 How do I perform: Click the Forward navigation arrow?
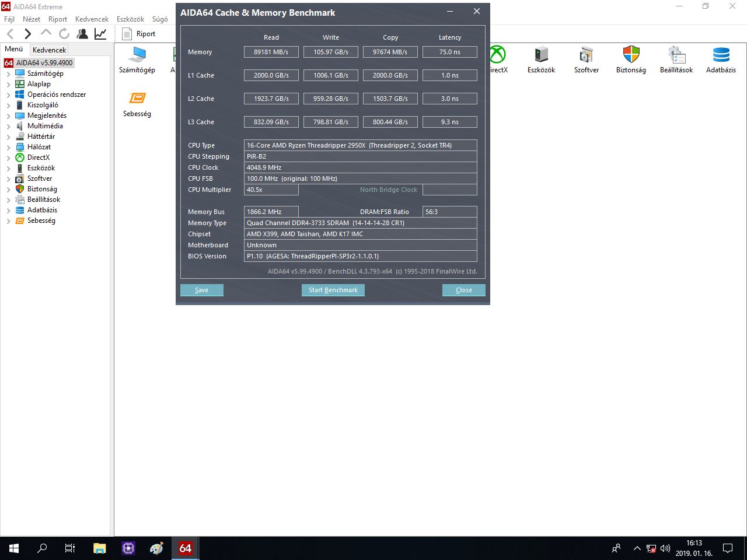(27, 34)
